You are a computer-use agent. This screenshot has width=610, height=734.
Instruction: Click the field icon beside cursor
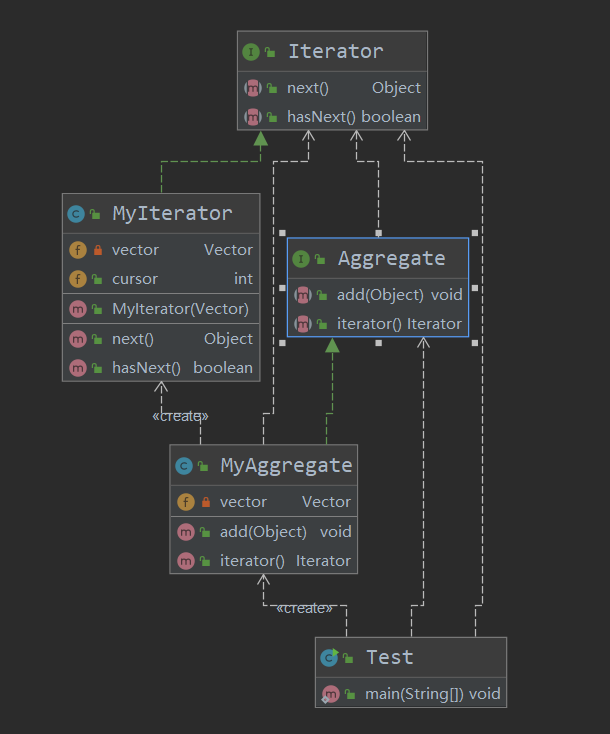click(x=77, y=279)
